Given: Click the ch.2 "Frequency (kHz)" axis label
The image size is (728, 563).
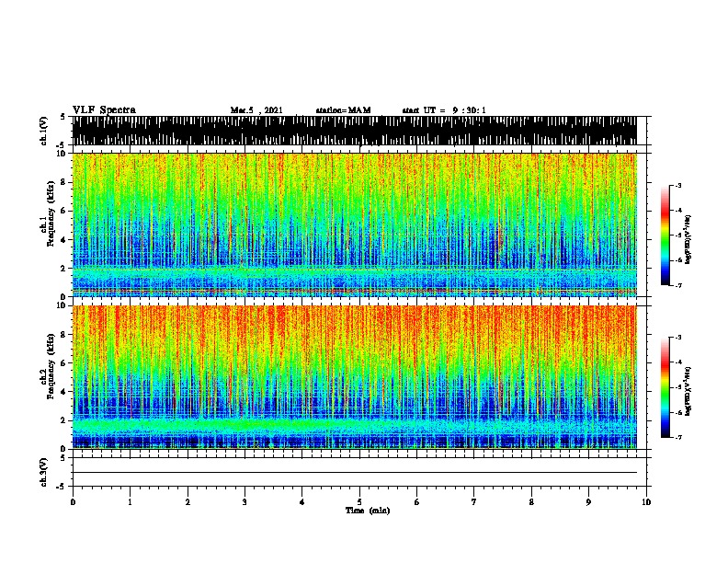Looking at the screenshot, I should [x=51, y=366].
